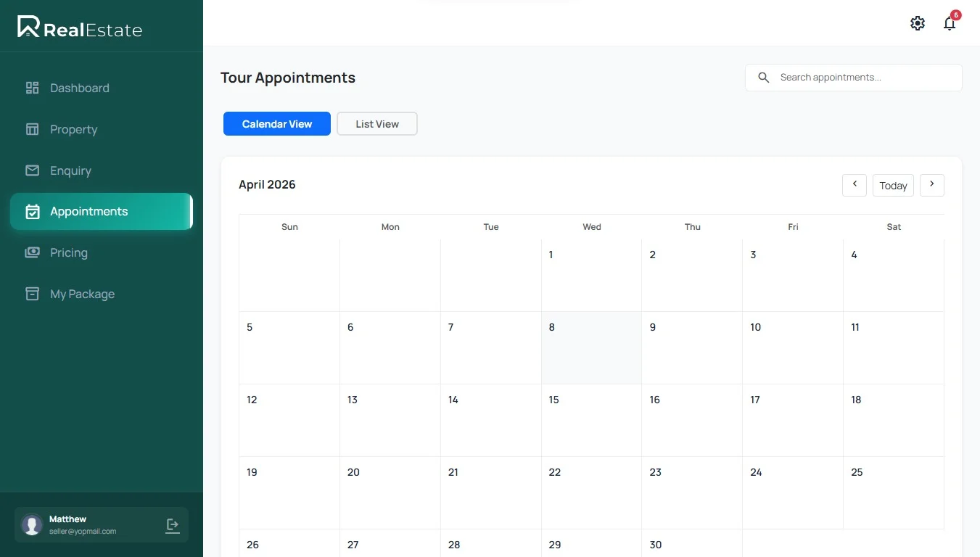Viewport: 980px width, 557px height.
Task: Open Pricing in the sidebar
Action: (x=68, y=252)
